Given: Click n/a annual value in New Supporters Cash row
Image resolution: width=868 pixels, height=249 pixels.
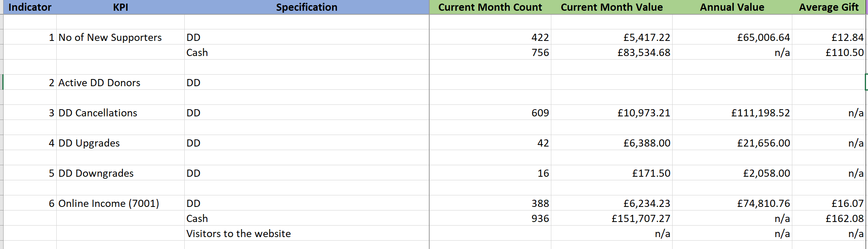Looking at the screenshot, I should tap(732, 52).
